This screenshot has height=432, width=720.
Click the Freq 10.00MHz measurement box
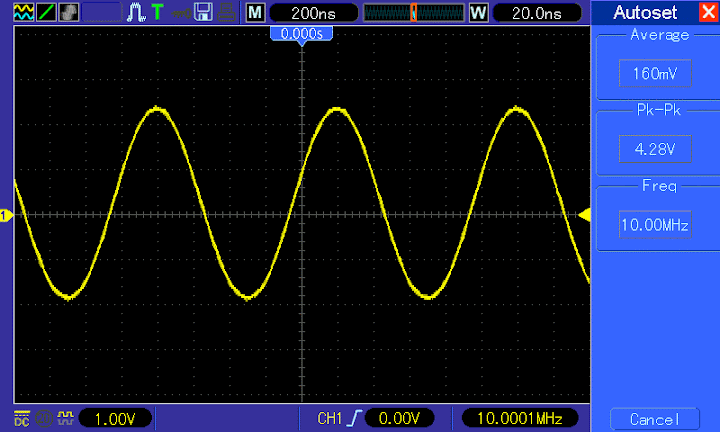[655, 224]
